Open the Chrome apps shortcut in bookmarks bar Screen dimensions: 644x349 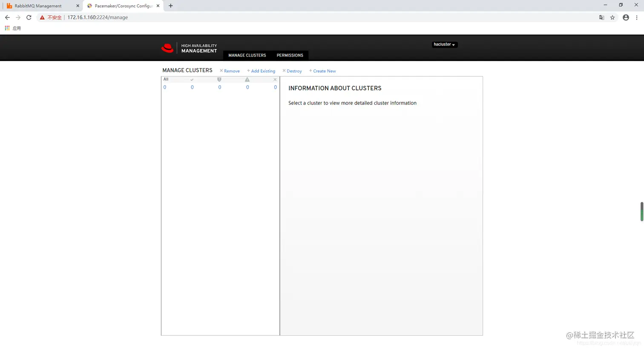pyautogui.click(x=7, y=28)
